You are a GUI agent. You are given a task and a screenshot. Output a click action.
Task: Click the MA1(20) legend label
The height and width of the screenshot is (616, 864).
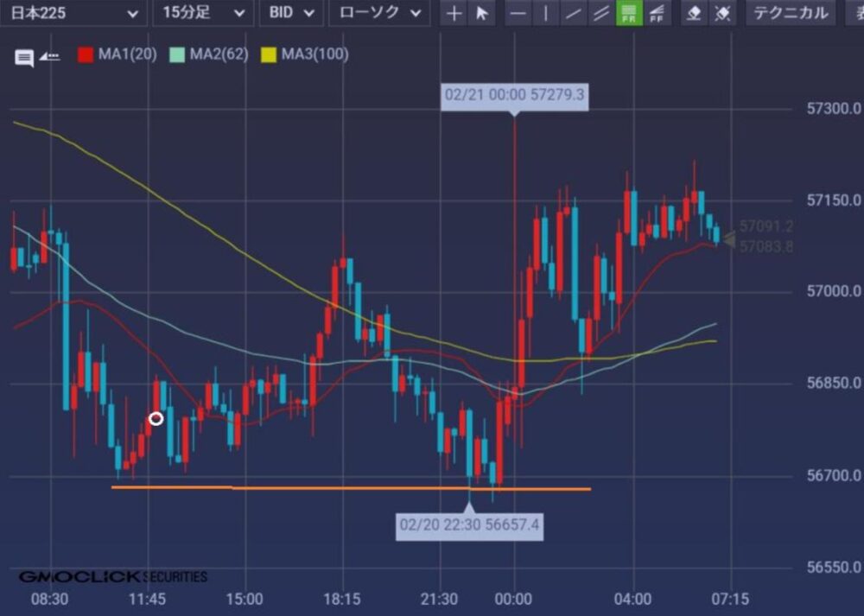coord(127,54)
